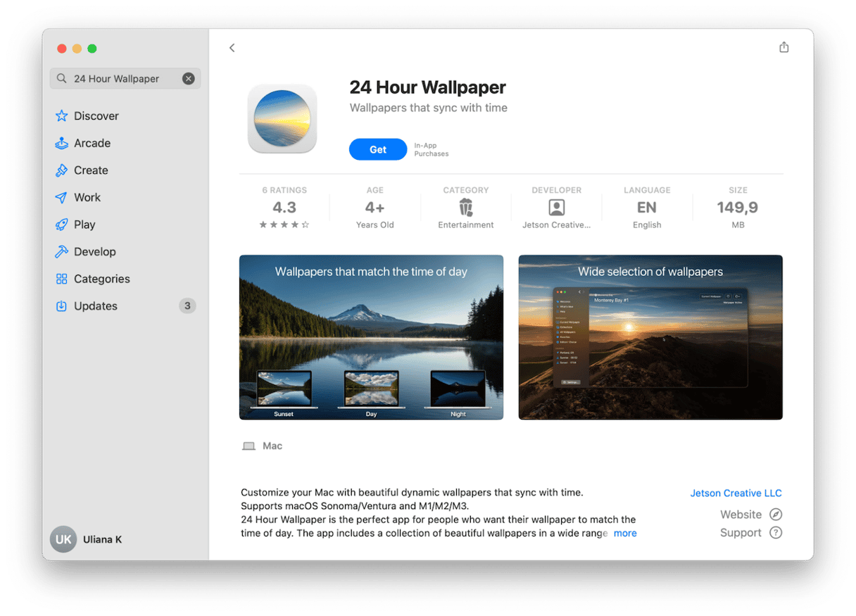Viewport: 856px width, 616px height.
Task: Click the Entertainment category popcorn icon
Action: point(465,207)
